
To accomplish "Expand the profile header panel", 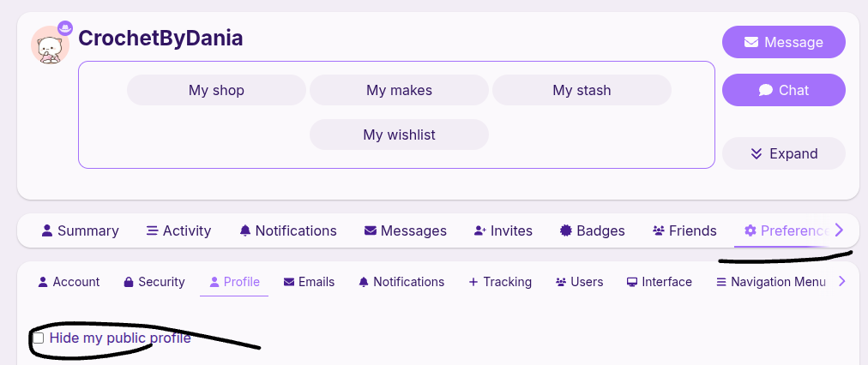I will [x=783, y=153].
